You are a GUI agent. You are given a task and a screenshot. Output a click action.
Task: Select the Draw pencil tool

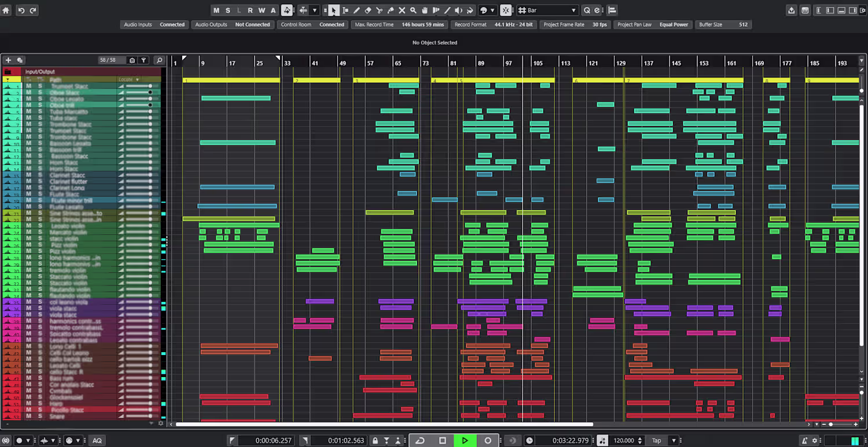click(356, 10)
